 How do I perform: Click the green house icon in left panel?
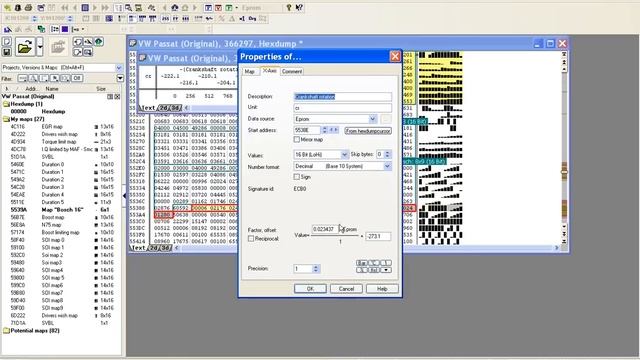point(98,42)
